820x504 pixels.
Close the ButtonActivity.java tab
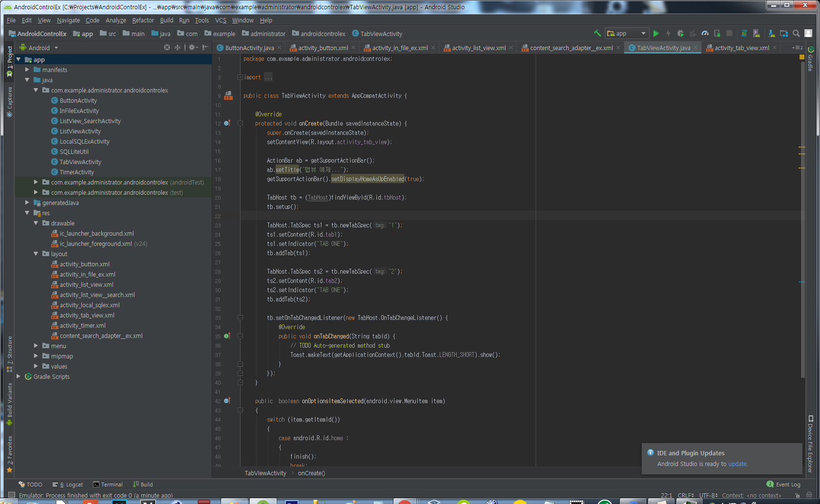click(x=279, y=48)
